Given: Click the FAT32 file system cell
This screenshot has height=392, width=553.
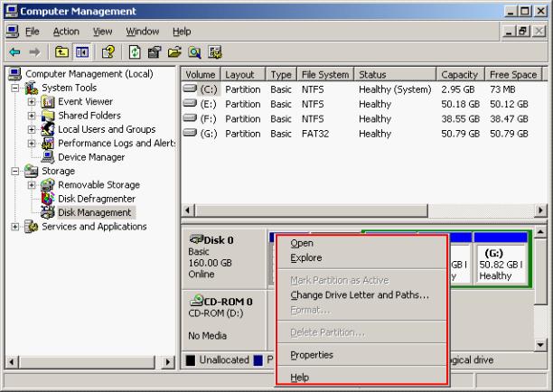Looking at the screenshot, I should [x=315, y=134].
